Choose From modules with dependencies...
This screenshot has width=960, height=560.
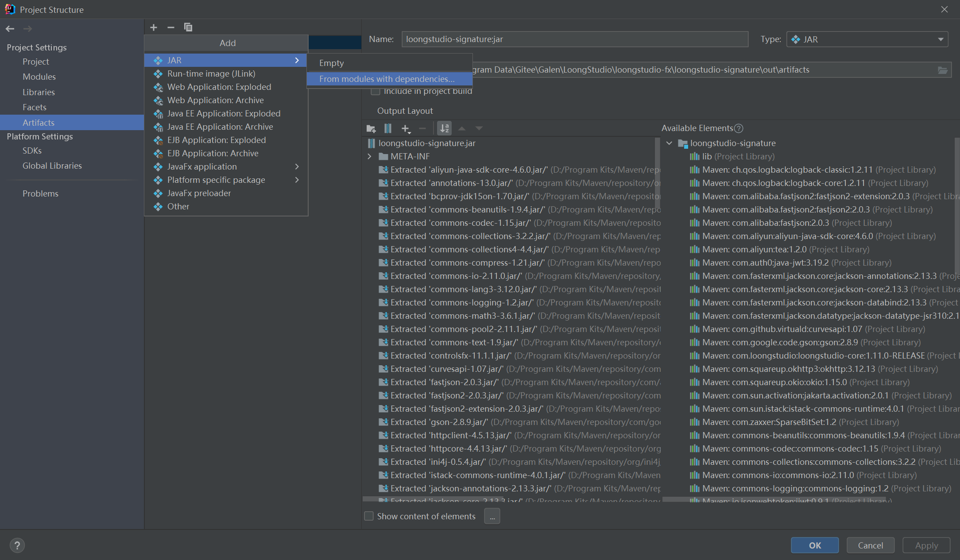pyautogui.click(x=390, y=79)
